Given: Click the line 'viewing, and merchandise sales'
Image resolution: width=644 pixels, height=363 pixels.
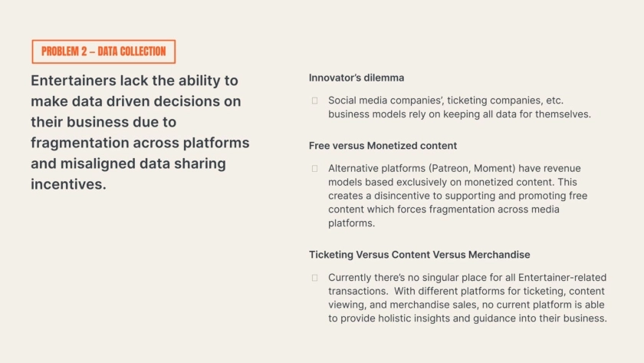Looking at the screenshot, I should point(466,305).
